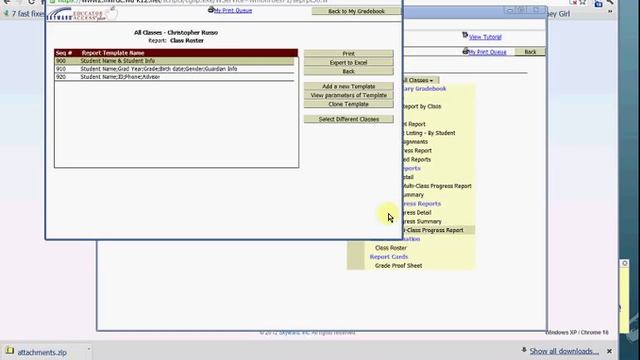Viewport: 640px width, 360px height.
Task: Click Report Template Name column header
Action: tap(113, 53)
